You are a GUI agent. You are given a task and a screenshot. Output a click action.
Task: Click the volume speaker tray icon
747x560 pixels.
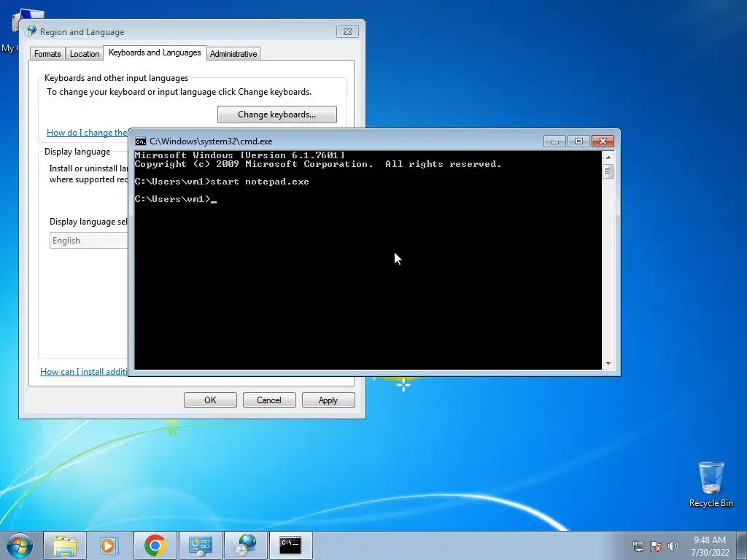pos(673,545)
